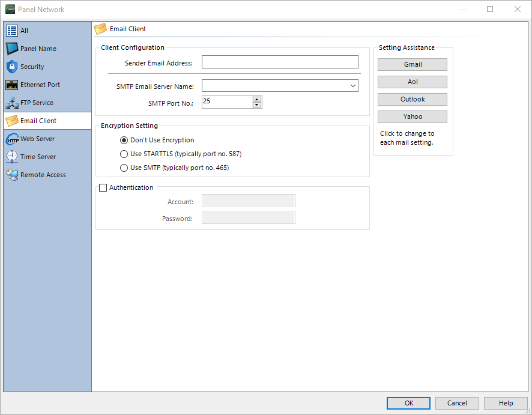This screenshot has height=415, width=532.
Task: Select the Web Server HTTP icon
Action: 11,139
